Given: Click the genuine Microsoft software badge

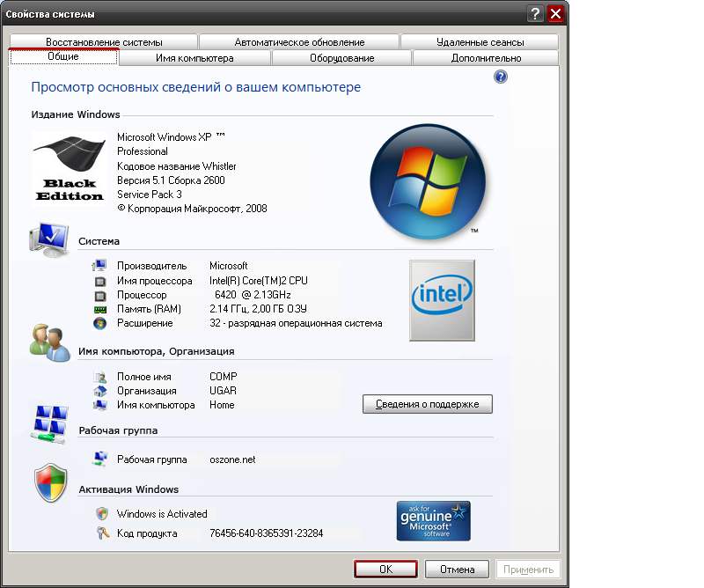Looking at the screenshot, I should [x=433, y=520].
